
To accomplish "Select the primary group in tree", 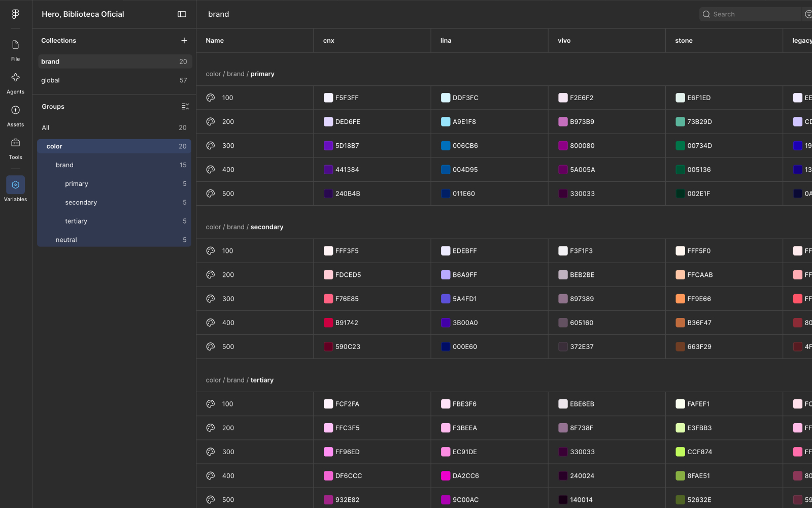I will [115, 184].
